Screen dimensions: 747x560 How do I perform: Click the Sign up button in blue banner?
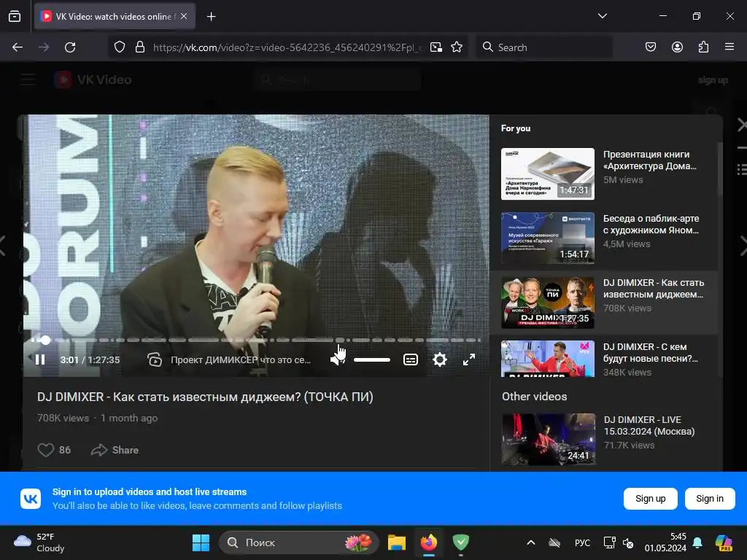click(650, 499)
